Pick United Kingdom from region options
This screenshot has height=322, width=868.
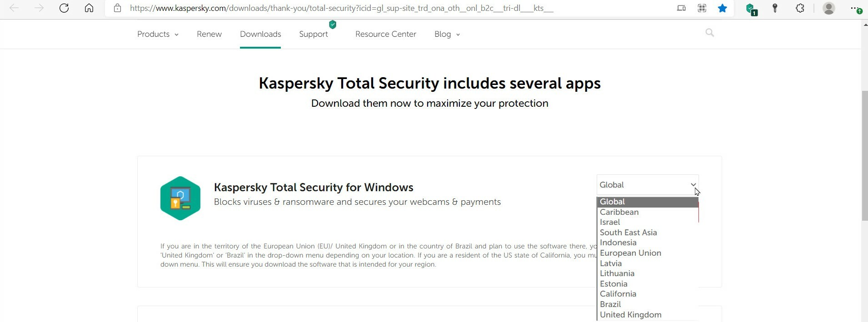point(630,315)
